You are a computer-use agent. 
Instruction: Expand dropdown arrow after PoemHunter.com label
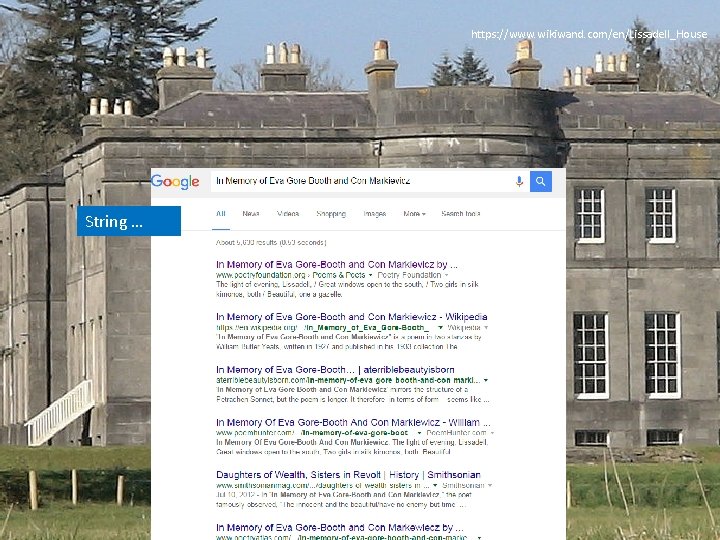[492, 433]
